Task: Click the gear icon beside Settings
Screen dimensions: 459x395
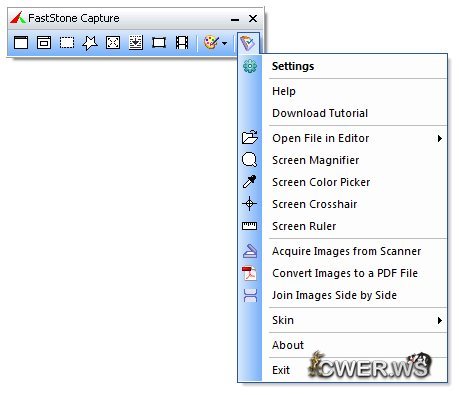Action: click(x=250, y=66)
